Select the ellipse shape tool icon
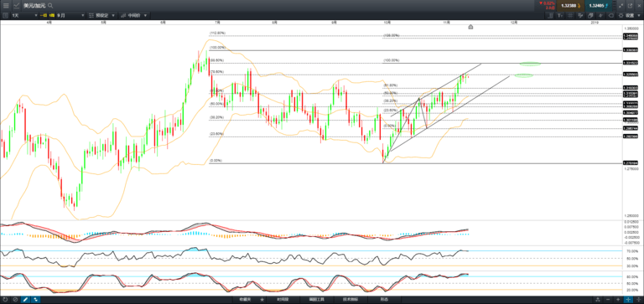The width and height of the screenshot is (644, 304). (611, 15)
